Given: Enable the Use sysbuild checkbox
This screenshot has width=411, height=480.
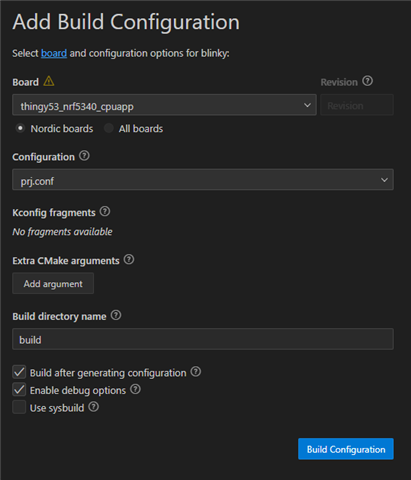Looking at the screenshot, I should coord(19,407).
